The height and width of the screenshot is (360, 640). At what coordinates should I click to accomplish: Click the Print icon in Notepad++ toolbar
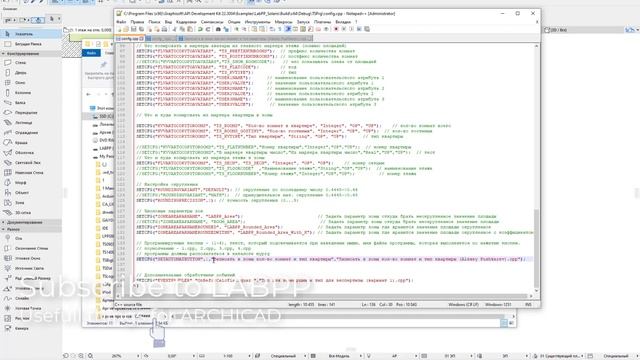(x=164, y=29)
